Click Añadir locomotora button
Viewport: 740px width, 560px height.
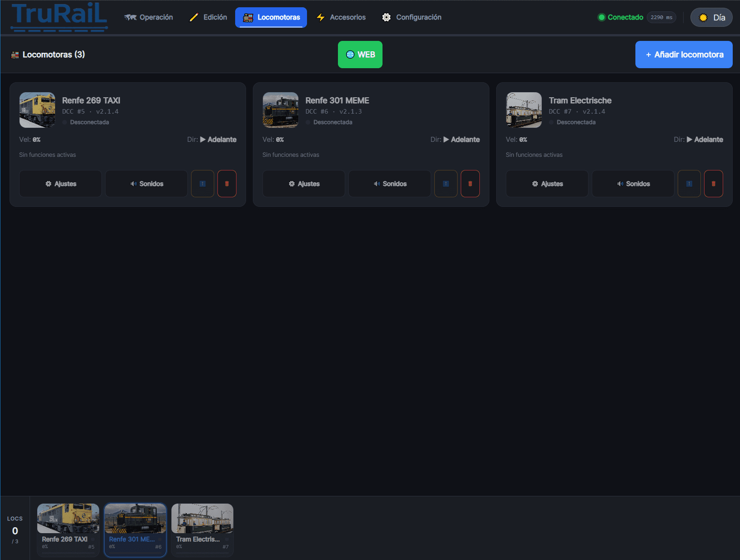click(x=684, y=55)
